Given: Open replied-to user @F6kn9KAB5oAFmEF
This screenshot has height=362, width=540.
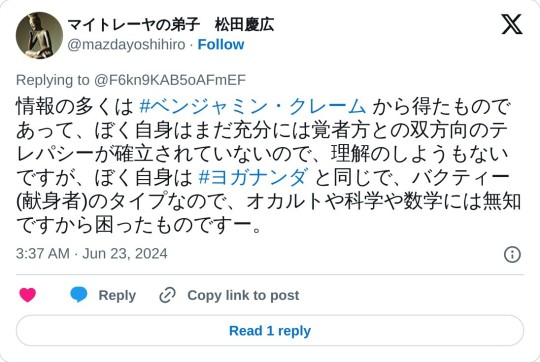Looking at the screenshot, I should coord(170,80).
